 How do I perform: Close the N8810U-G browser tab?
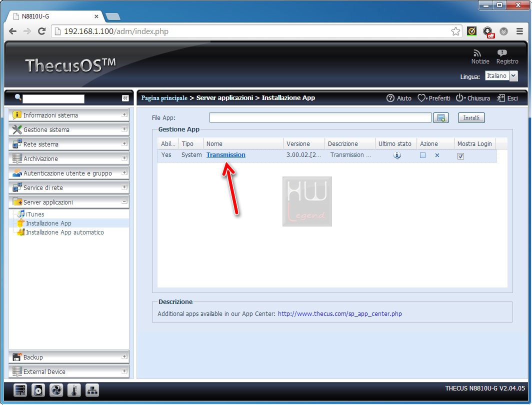pyautogui.click(x=96, y=16)
